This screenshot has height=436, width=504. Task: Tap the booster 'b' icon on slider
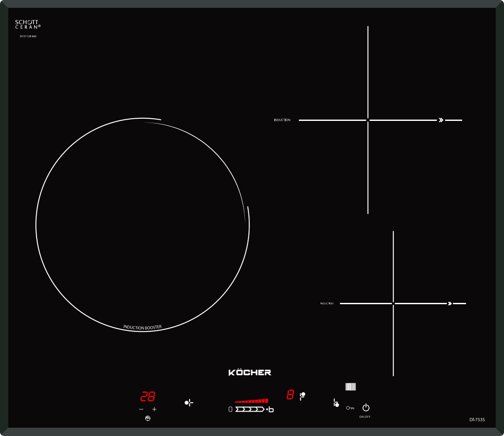pos(271,409)
